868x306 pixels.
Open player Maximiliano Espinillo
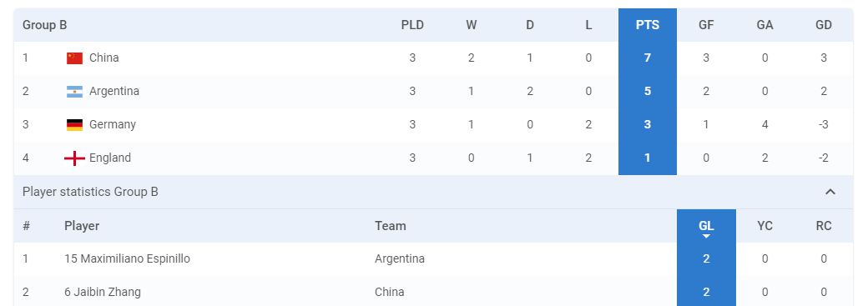pos(128,258)
